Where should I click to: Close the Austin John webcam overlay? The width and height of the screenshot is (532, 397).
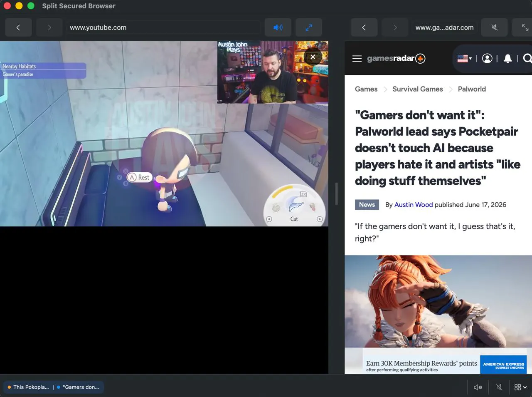(313, 57)
